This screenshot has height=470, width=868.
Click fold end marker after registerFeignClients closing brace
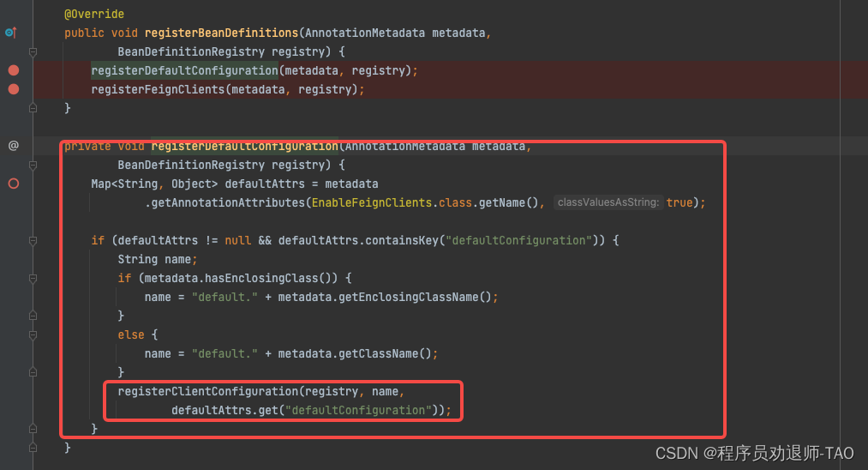coord(33,108)
